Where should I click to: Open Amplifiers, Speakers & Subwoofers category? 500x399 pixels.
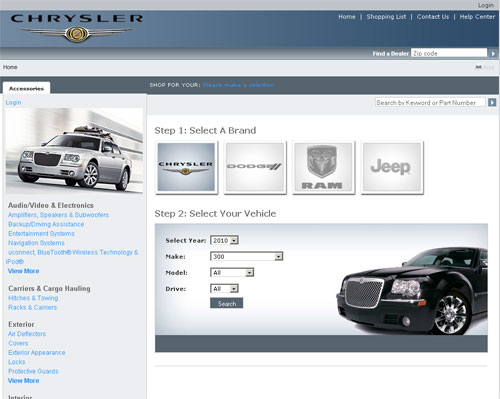[58, 215]
